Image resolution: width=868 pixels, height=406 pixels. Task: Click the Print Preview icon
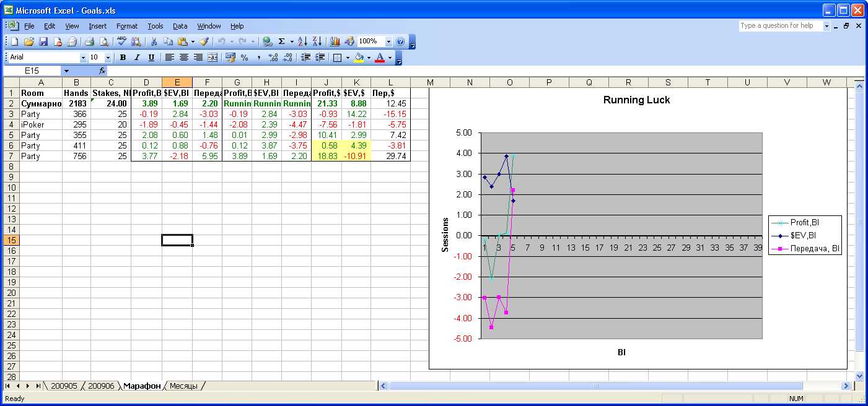click(103, 41)
